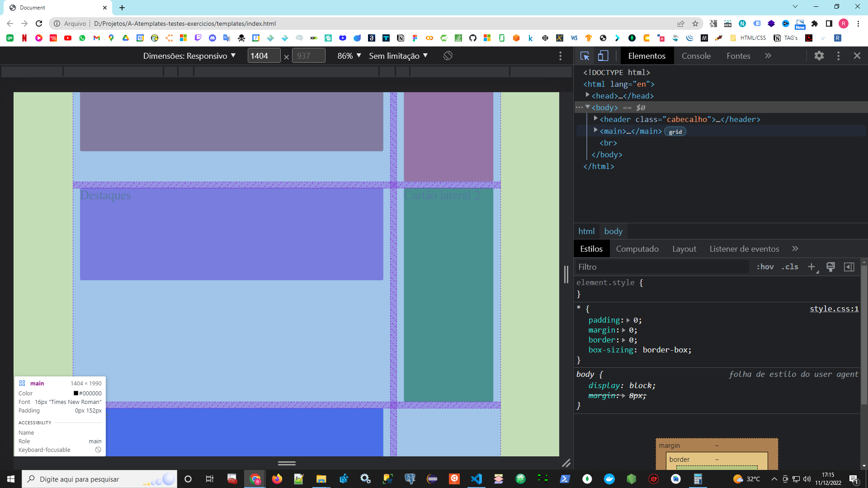The image size is (868, 488).
Task: Show more DevTools tabs chevron
Action: [x=768, y=56]
